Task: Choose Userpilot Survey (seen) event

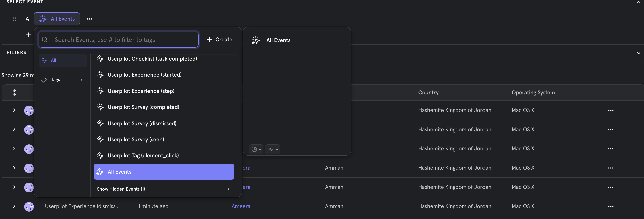Action: pyautogui.click(x=164, y=139)
